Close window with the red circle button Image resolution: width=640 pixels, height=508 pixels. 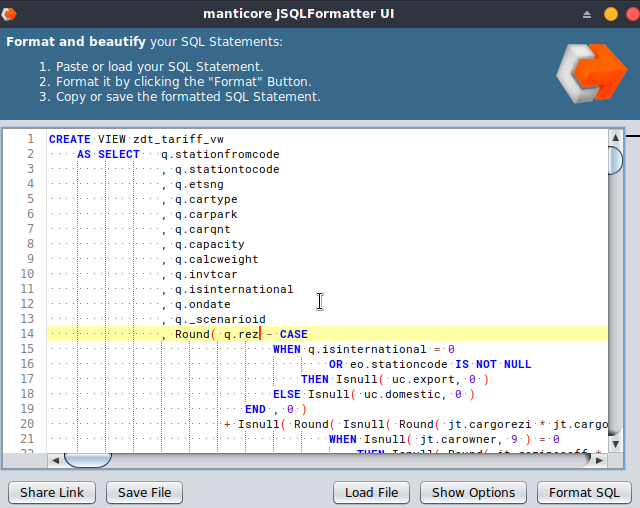click(633, 14)
